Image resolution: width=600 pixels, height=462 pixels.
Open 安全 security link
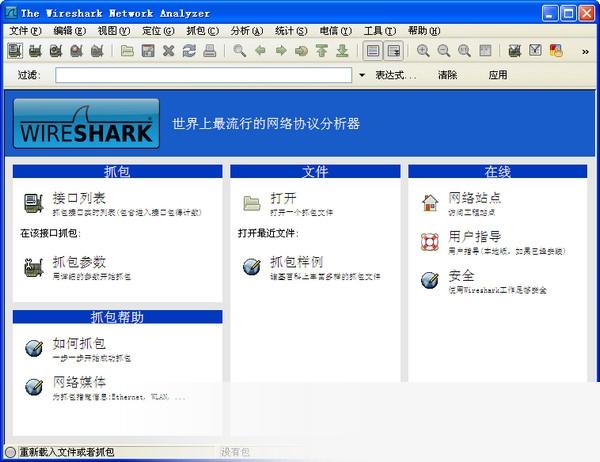click(461, 276)
